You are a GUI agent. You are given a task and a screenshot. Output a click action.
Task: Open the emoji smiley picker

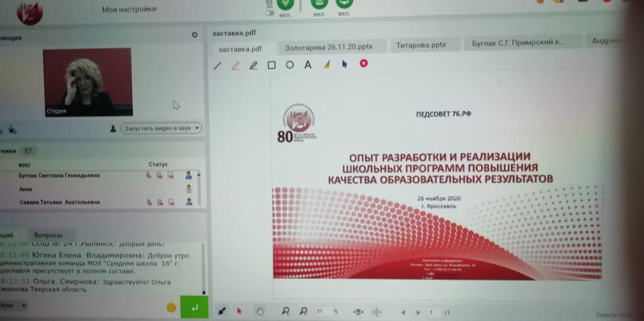coord(171,307)
